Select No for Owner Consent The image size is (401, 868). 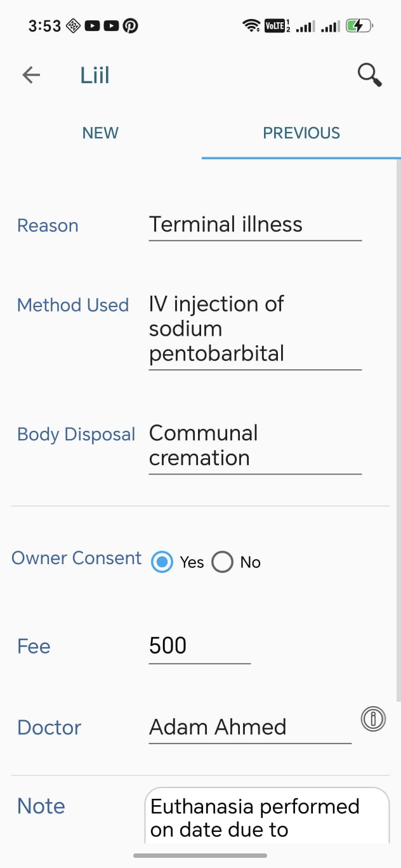222,562
